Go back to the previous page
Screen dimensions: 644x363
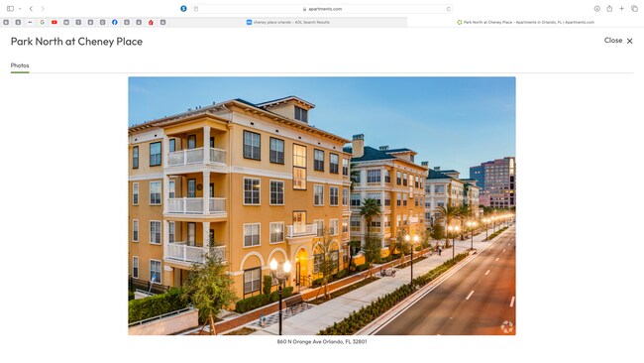tap(31, 9)
